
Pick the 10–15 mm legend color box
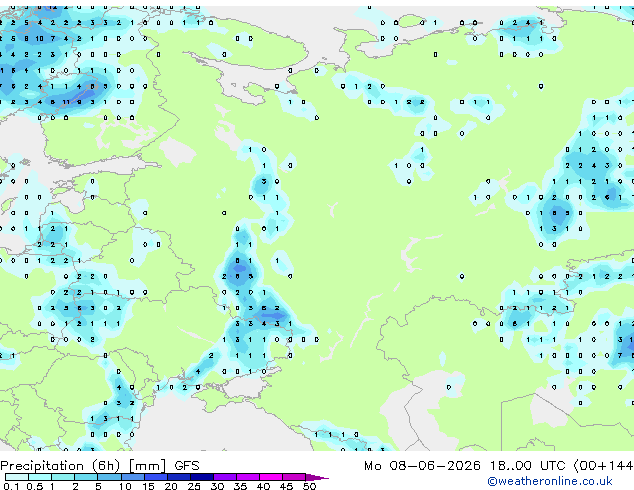point(132,477)
